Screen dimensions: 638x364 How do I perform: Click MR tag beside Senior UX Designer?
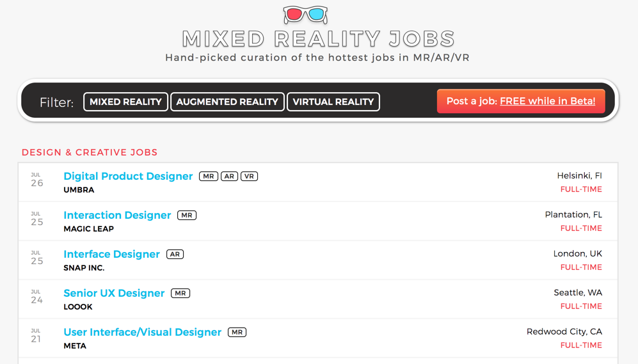pos(180,293)
